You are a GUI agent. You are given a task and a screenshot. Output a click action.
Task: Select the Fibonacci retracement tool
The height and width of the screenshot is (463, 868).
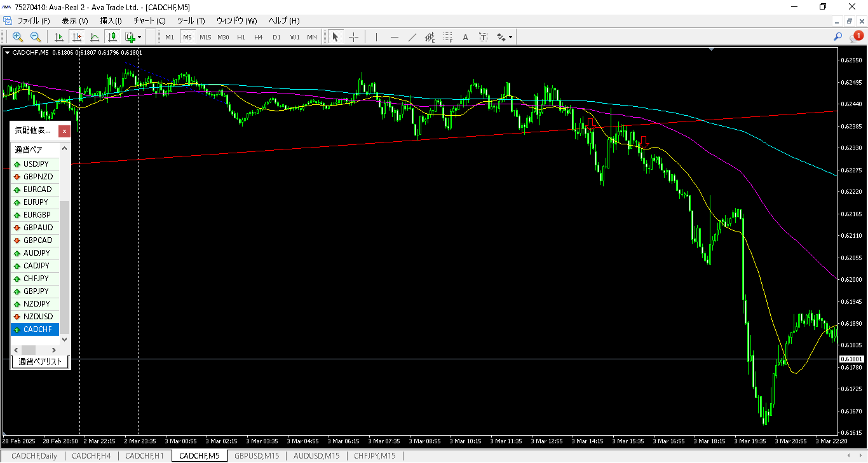pos(447,37)
